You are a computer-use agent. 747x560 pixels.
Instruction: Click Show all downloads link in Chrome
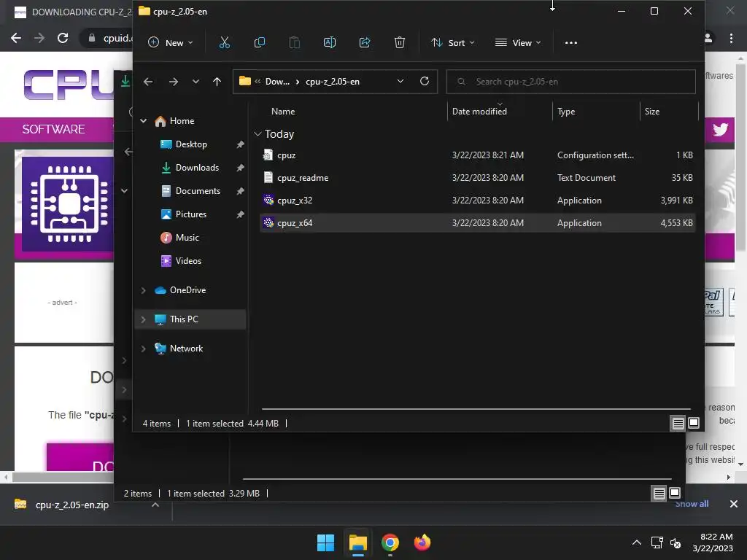(x=692, y=504)
